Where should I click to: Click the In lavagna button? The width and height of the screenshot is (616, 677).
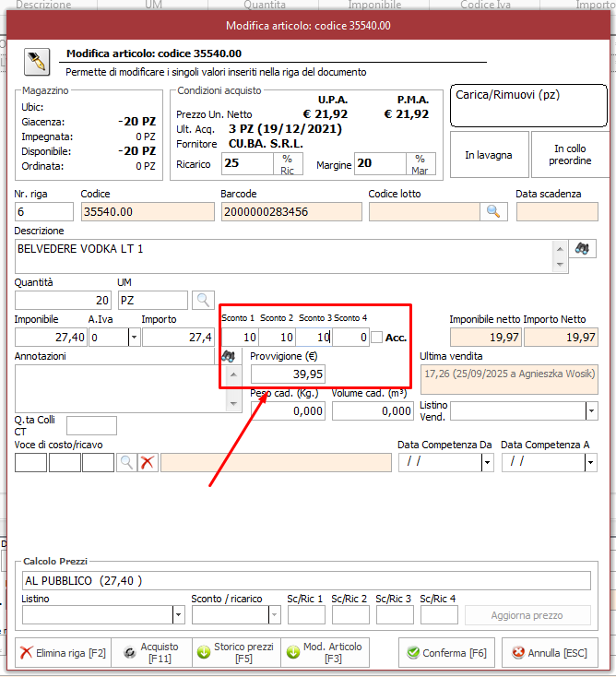488,155
